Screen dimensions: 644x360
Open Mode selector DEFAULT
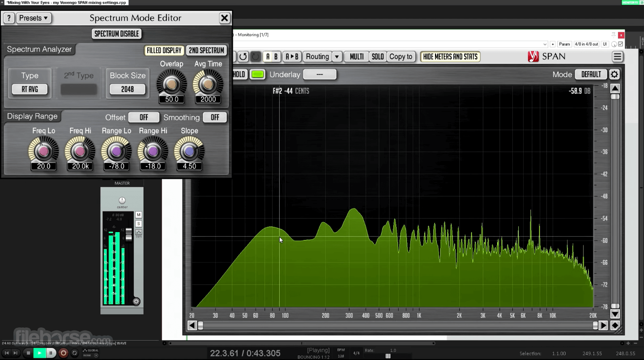591,75
